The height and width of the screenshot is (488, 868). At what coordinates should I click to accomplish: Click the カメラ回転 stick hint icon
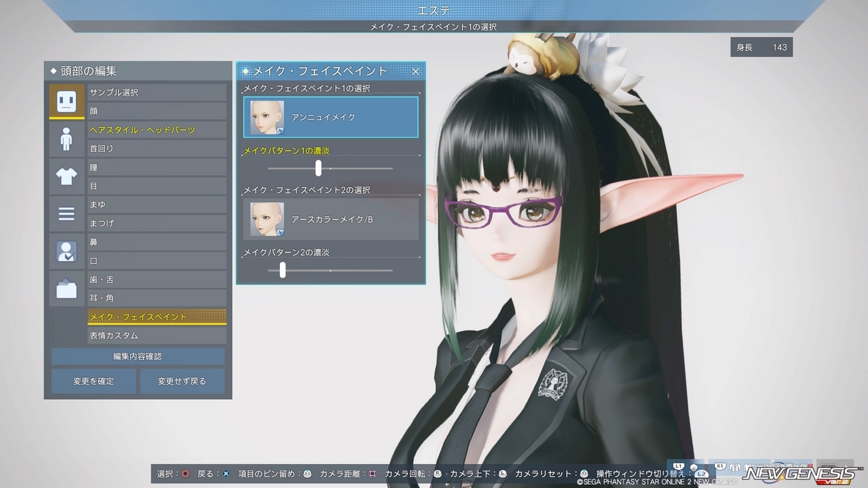[437, 474]
